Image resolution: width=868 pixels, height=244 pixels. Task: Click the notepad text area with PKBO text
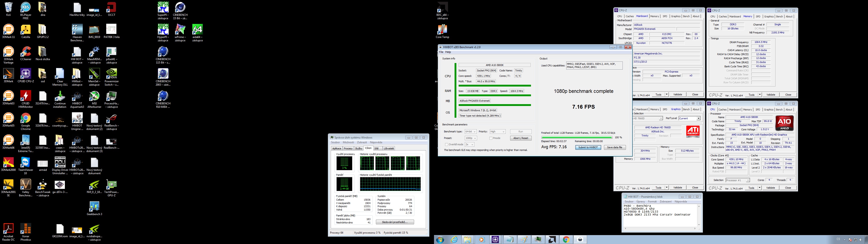660,215
